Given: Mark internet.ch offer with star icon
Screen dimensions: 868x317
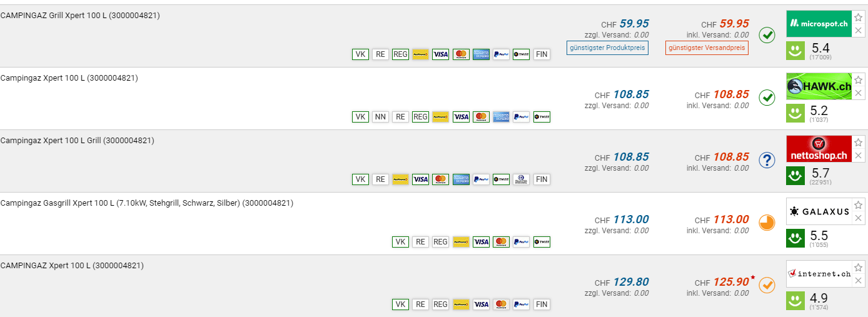Looking at the screenshot, I should [x=859, y=268].
